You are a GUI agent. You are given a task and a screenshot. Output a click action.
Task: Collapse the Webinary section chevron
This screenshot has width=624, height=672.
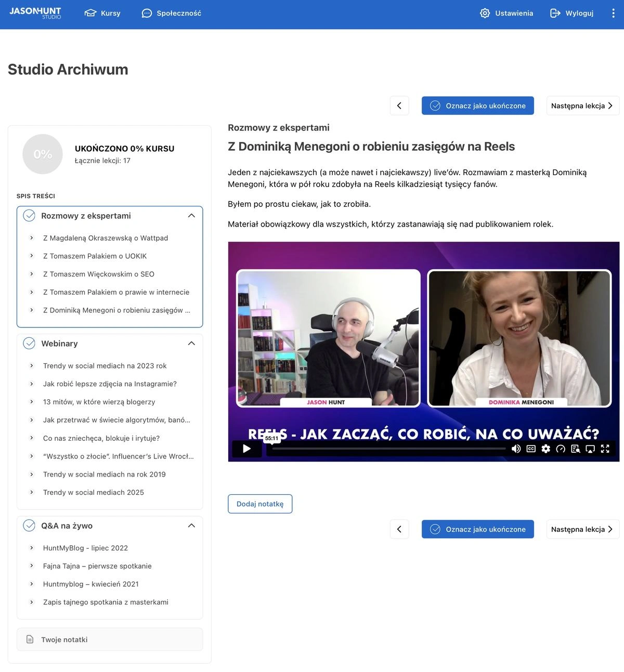coord(191,344)
